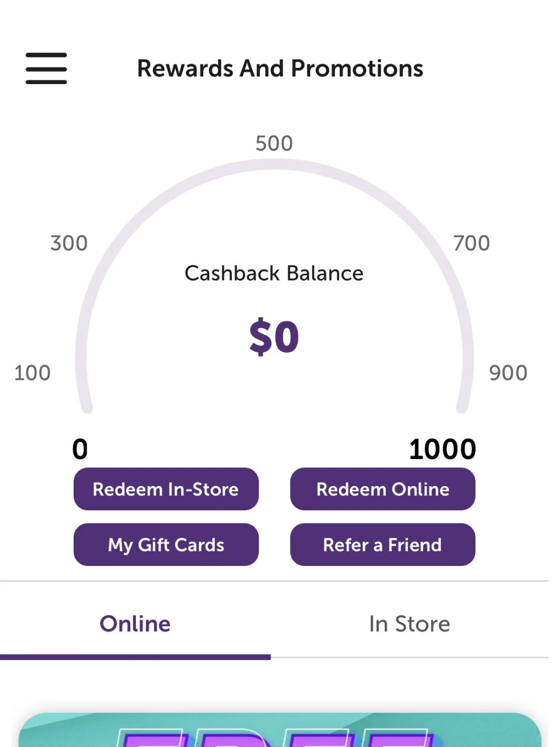This screenshot has width=560, height=747.
Task: Click the 500 mark on the gauge
Action: pos(274,143)
